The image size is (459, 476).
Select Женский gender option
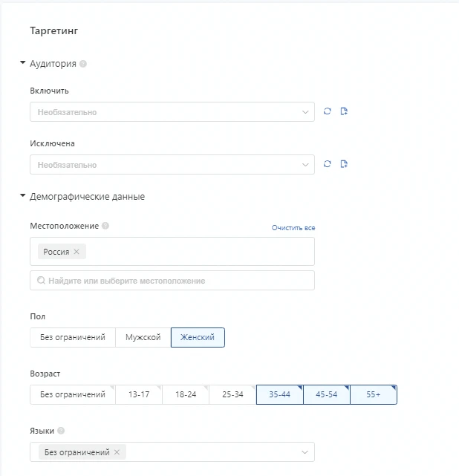click(198, 337)
